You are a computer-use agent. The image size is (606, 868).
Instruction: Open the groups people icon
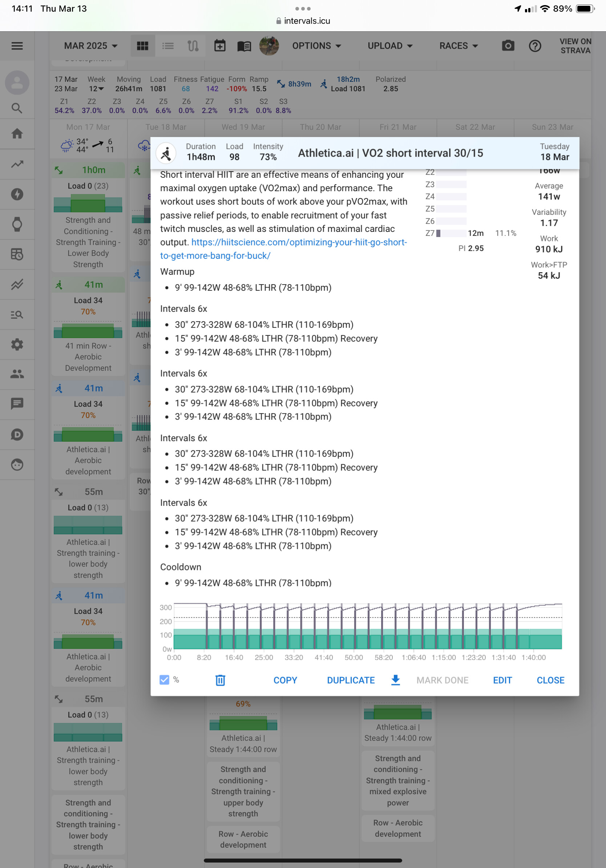(x=17, y=374)
